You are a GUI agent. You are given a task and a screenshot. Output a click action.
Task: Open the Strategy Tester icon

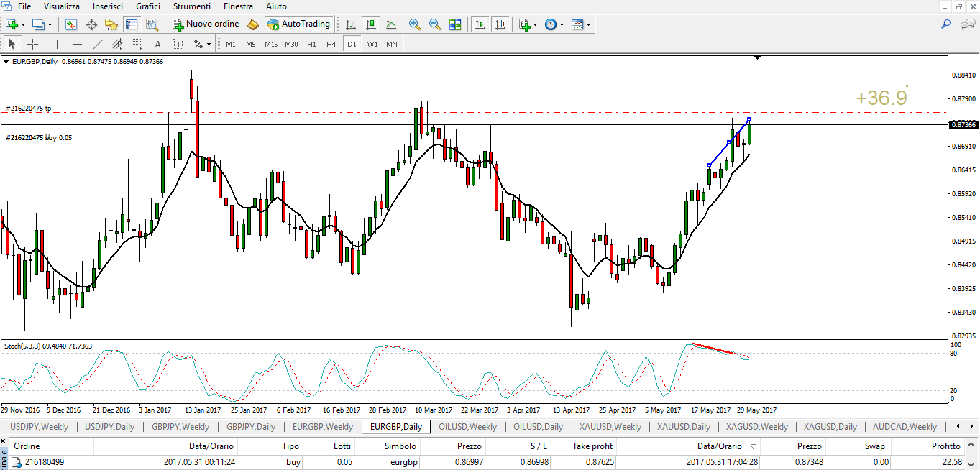pyautogui.click(x=152, y=24)
